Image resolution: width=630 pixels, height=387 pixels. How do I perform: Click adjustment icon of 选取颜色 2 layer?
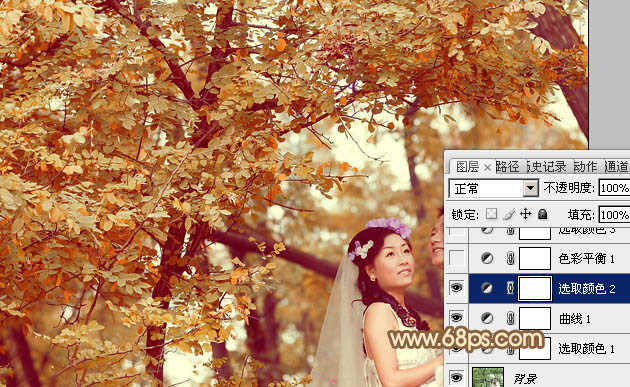[x=487, y=288]
